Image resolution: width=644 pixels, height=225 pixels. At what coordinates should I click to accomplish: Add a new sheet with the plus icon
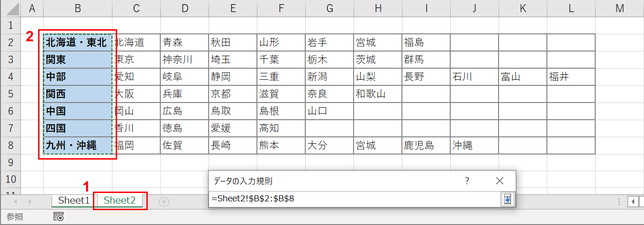[164, 201]
